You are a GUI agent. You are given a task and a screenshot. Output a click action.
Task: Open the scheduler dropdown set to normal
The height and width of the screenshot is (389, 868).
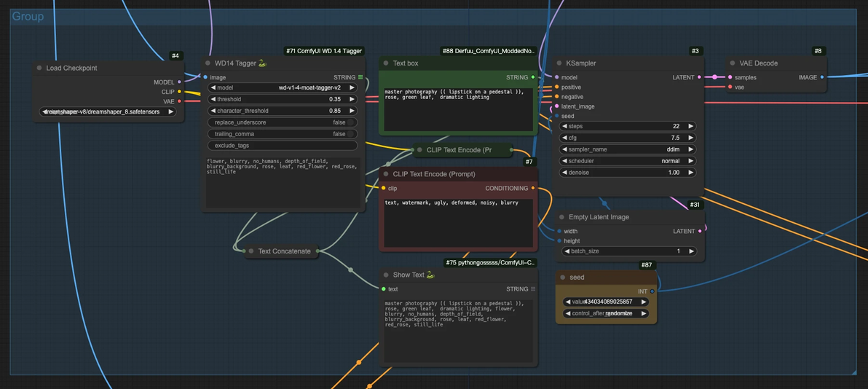coord(628,161)
